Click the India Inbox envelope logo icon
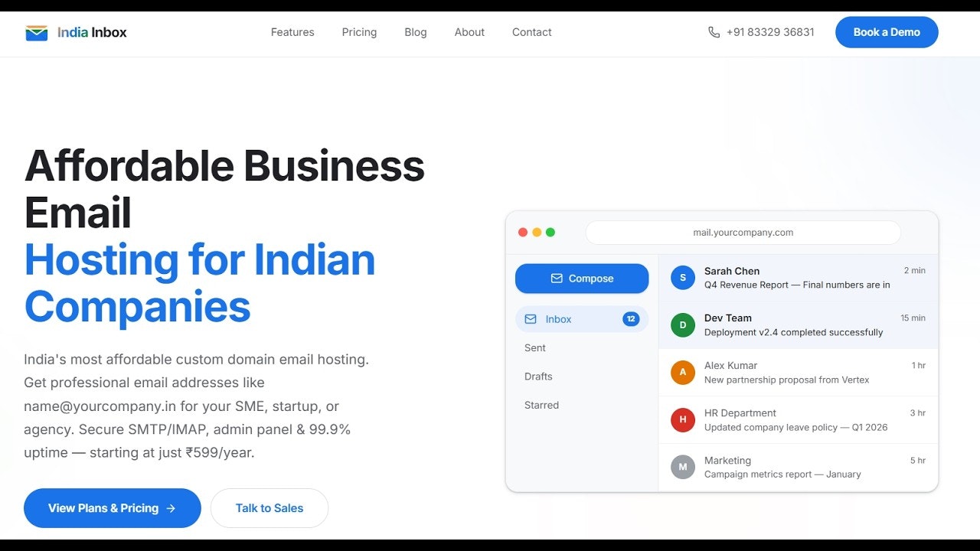This screenshot has height=551, width=980. pos(37,32)
